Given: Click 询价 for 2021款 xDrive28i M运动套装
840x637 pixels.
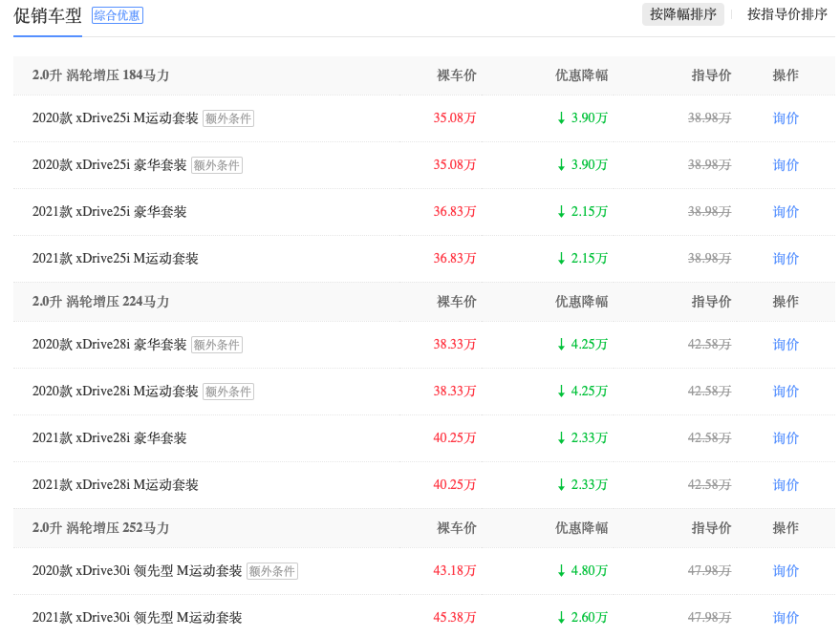Looking at the screenshot, I should [786, 485].
